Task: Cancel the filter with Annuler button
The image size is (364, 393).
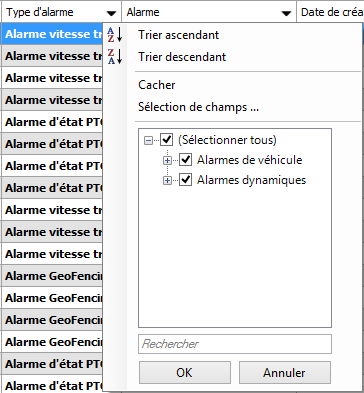Action: pos(285,373)
